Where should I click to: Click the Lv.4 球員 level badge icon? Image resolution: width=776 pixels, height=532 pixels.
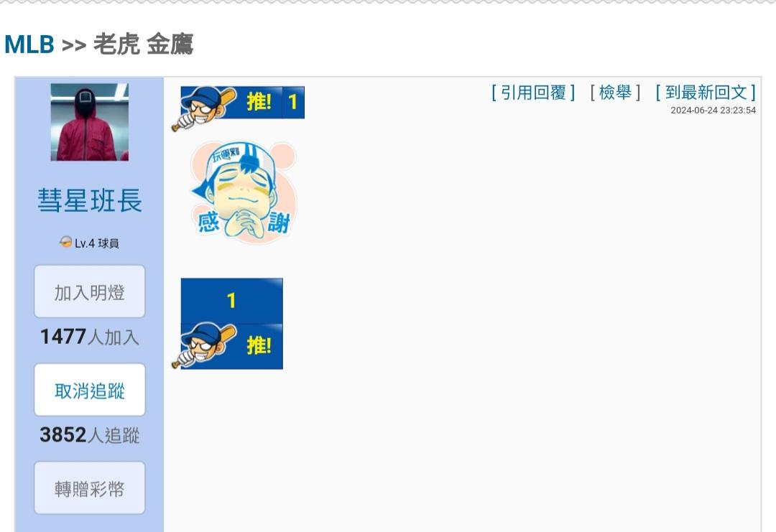tap(65, 242)
